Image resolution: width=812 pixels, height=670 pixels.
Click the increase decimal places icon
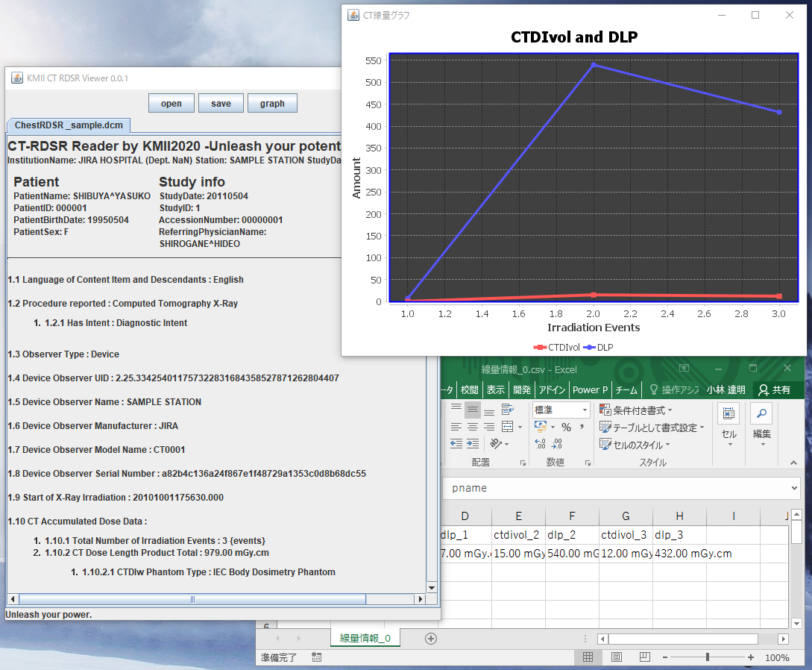pos(540,444)
